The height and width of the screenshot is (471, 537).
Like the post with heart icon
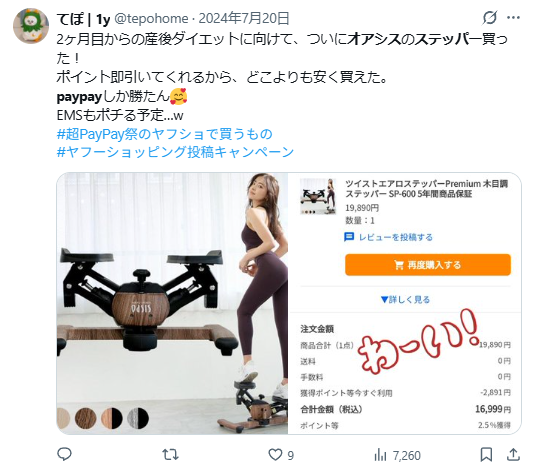[275, 455]
